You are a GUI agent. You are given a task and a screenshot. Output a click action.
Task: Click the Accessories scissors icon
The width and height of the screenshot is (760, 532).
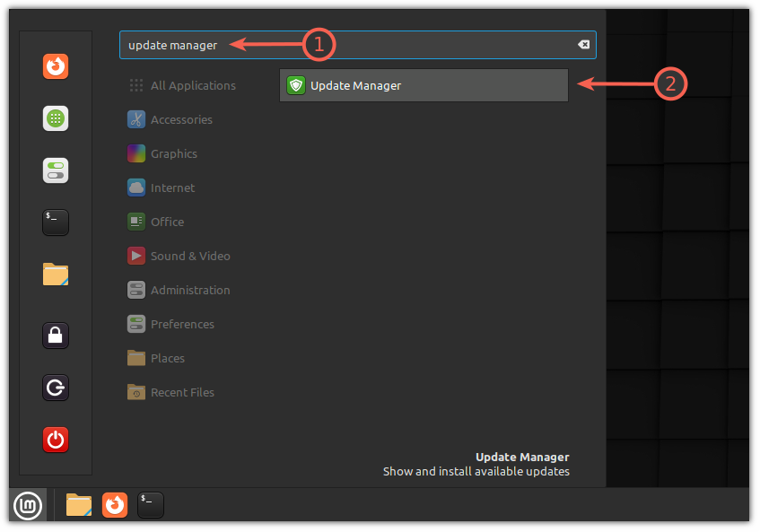(136, 119)
